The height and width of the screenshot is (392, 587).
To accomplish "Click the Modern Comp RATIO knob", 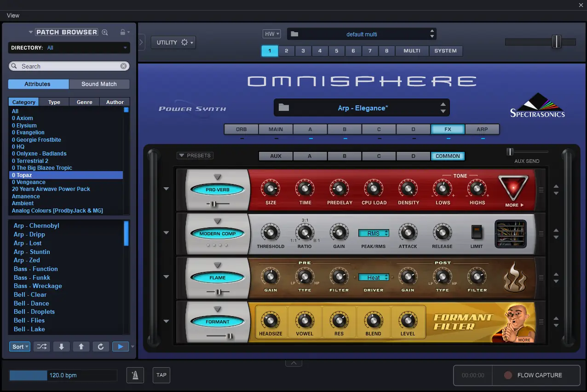I will tap(305, 232).
